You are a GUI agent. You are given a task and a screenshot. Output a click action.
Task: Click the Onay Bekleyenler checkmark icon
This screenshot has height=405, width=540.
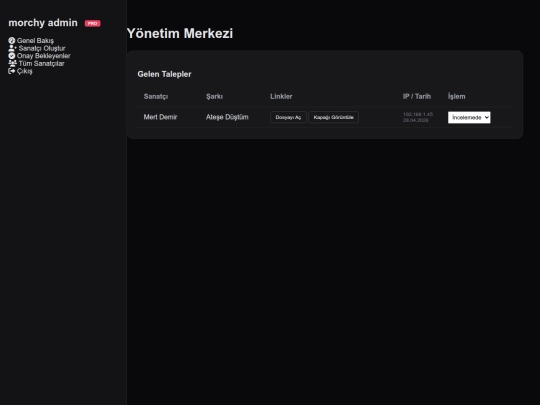point(12,56)
